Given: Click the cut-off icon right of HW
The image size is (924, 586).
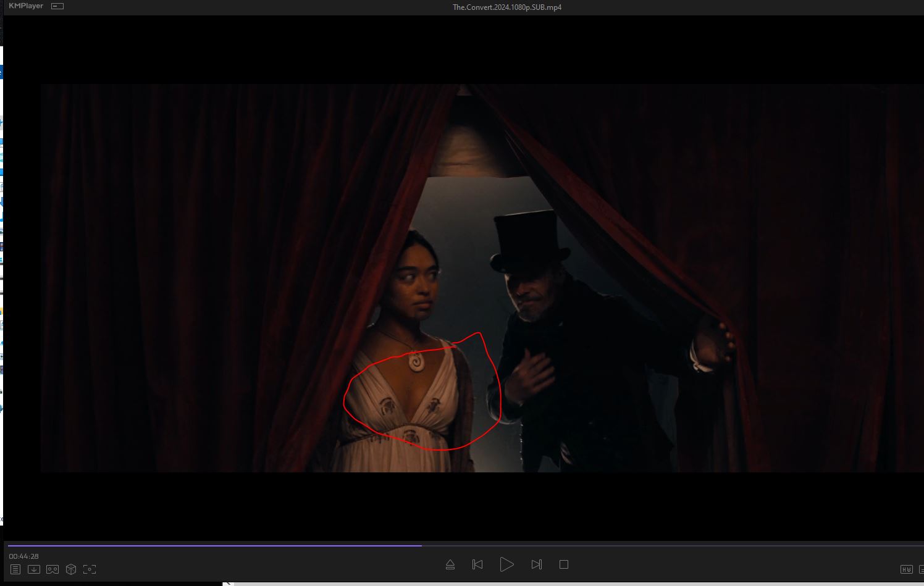Looking at the screenshot, I should pyautogui.click(x=921, y=569).
